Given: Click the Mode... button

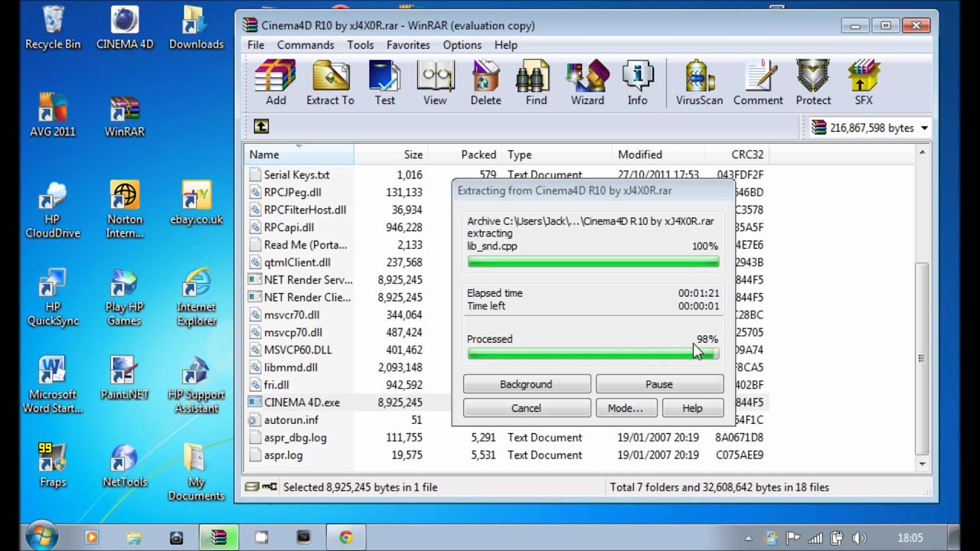Looking at the screenshot, I should click(x=626, y=408).
